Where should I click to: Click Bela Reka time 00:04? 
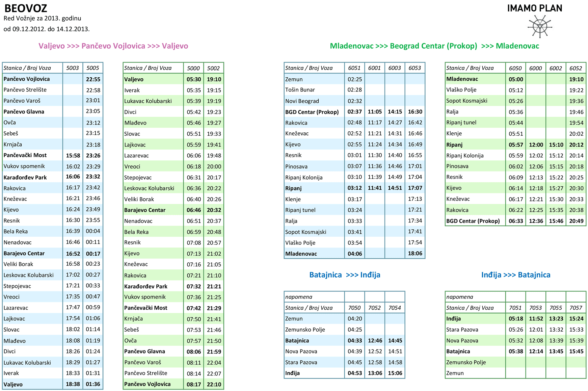(93, 231)
